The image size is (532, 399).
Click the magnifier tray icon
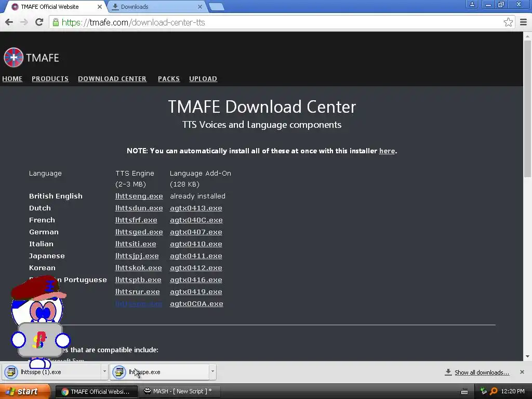494,391
